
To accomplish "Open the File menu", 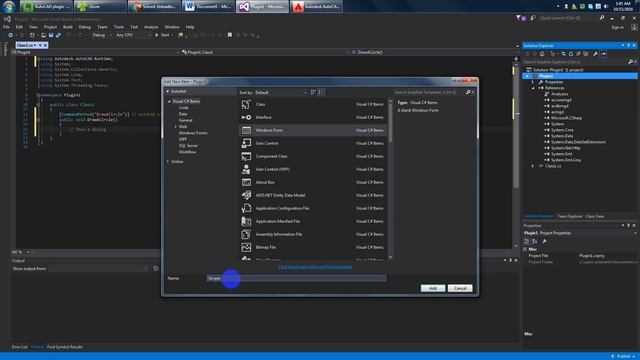I will click(6, 27).
